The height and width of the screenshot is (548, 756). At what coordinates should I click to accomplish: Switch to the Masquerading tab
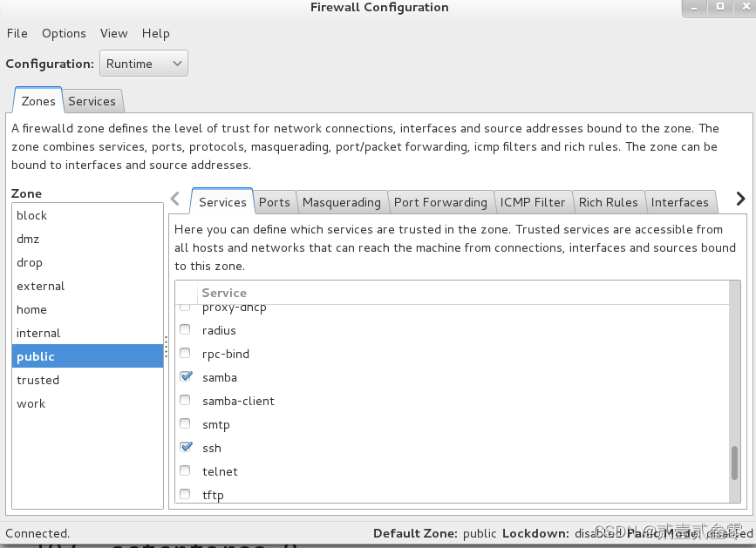342,201
